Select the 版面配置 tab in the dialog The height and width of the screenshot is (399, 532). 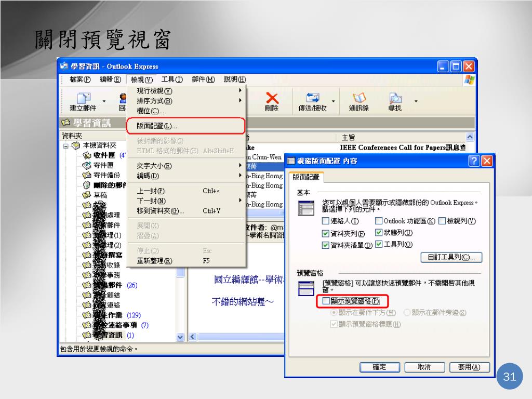click(x=306, y=177)
